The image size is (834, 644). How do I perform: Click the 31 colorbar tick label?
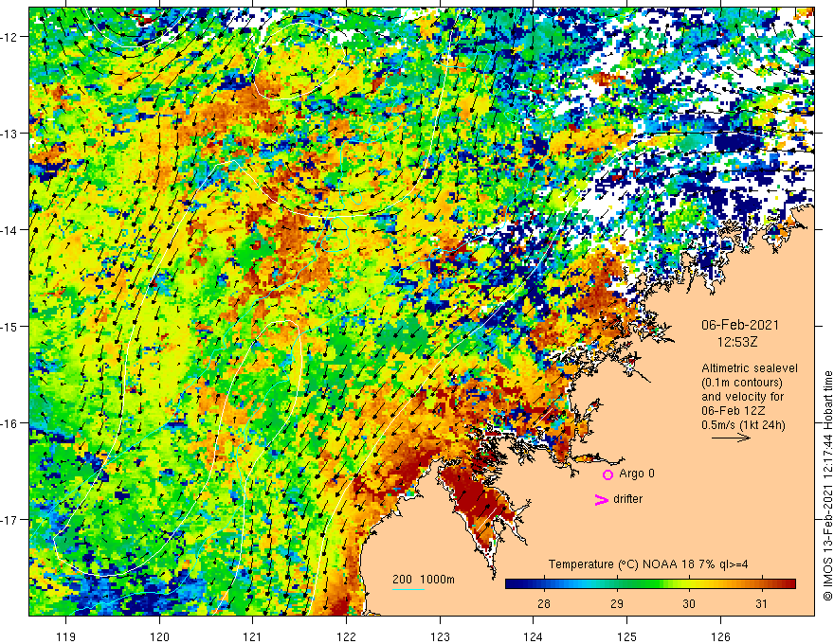[x=762, y=604]
